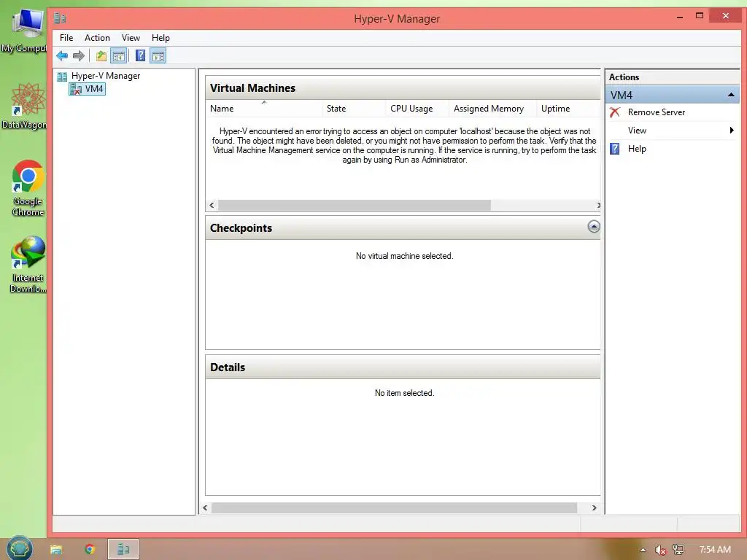Select DataWagon desktop shortcut
The width and height of the screenshot is (747, 560).
click(x=27, y=106)
